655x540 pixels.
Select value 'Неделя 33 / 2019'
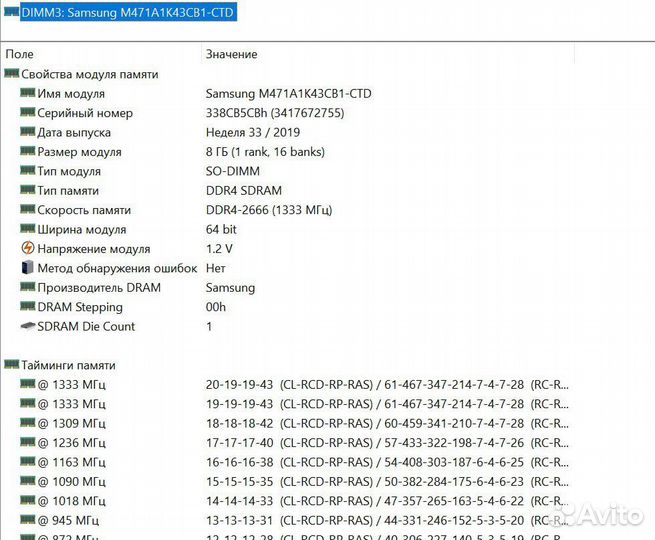253,132
